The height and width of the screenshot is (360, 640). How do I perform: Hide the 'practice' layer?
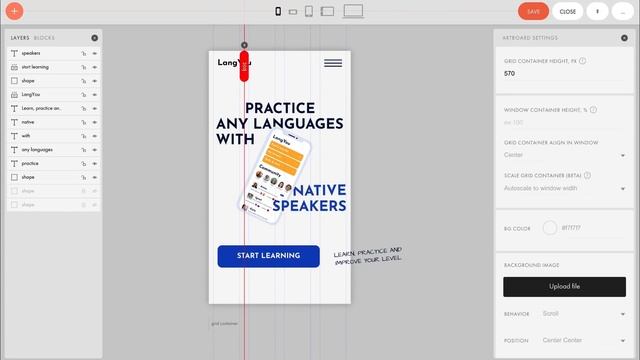(x=95, y=164)
